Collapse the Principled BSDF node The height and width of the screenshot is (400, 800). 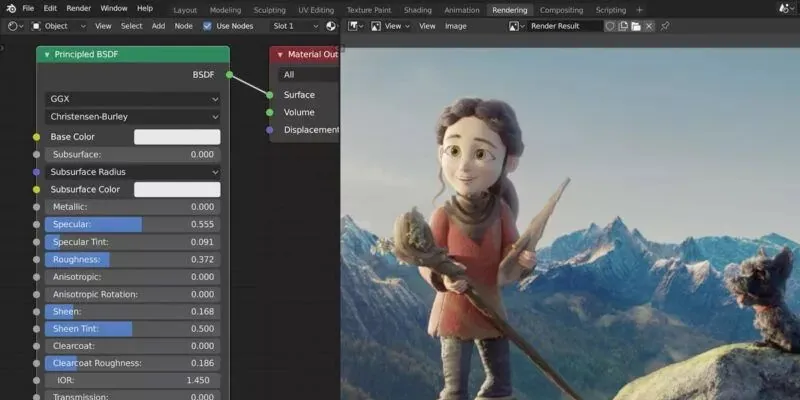pos(47,55)
